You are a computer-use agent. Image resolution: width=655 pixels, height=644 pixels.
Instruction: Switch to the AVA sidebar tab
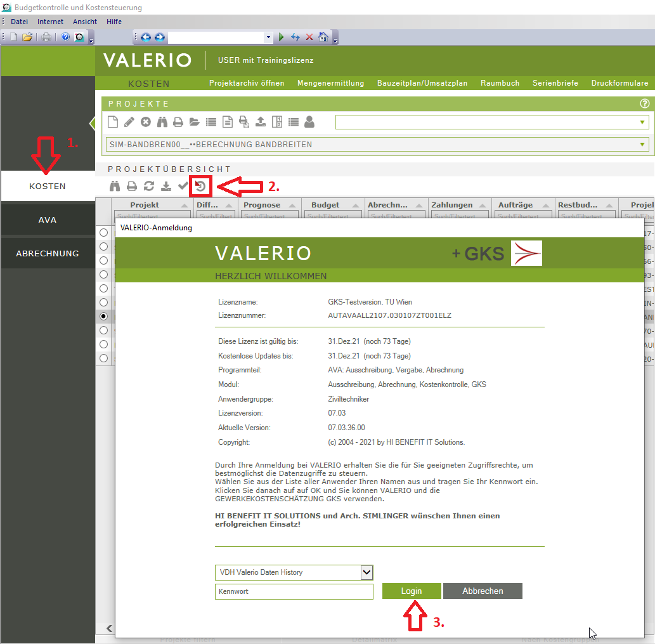click(48, 220)
